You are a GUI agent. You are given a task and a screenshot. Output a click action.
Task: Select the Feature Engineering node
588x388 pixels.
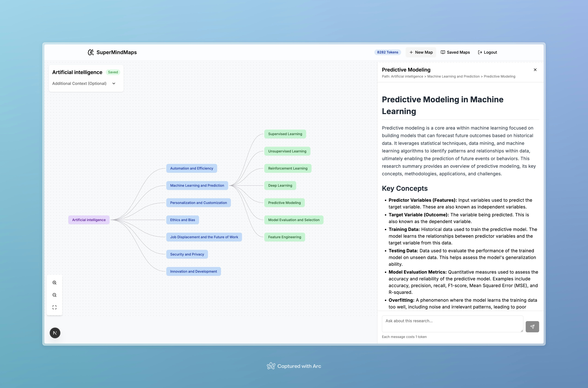click(x=284, y=237)
